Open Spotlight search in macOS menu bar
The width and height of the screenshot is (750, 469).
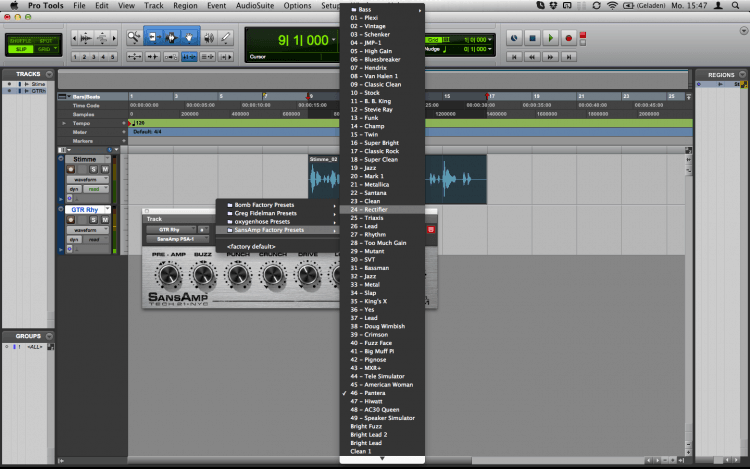pos(736,6)
